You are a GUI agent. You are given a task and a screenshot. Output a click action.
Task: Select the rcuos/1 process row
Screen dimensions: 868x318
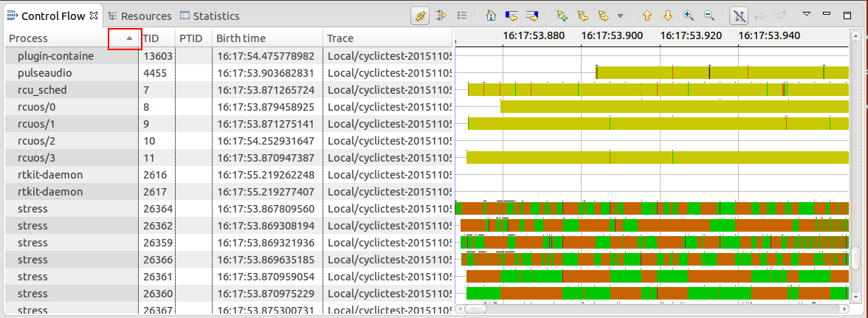[x=229, y=124]
